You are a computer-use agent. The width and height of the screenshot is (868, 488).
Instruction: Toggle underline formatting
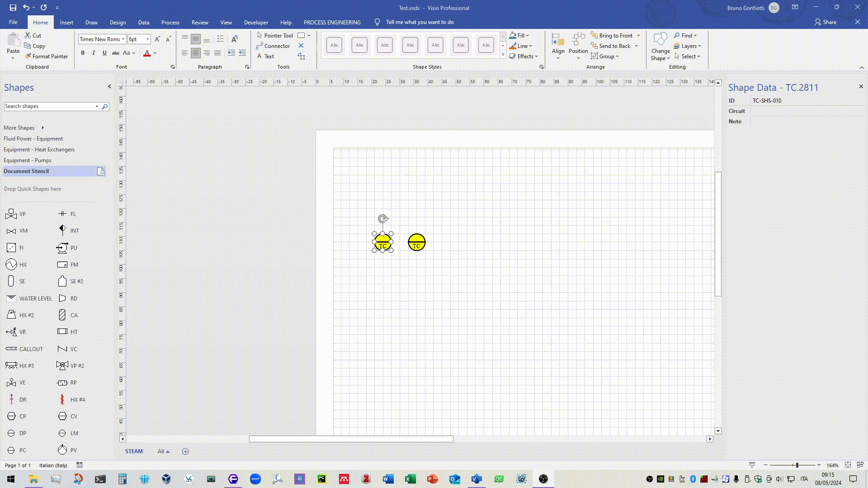[104, 53]
